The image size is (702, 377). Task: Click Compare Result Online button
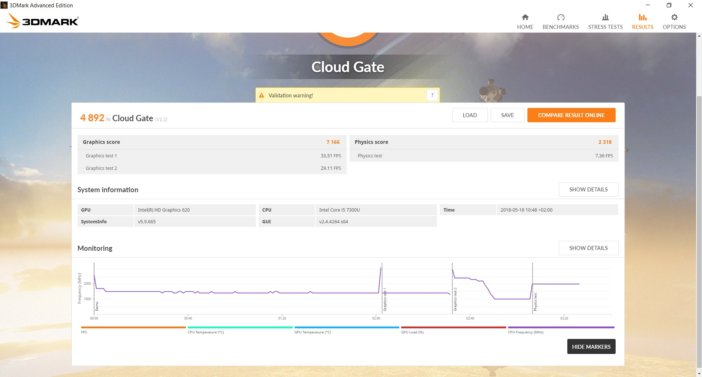tap(571, 115)
